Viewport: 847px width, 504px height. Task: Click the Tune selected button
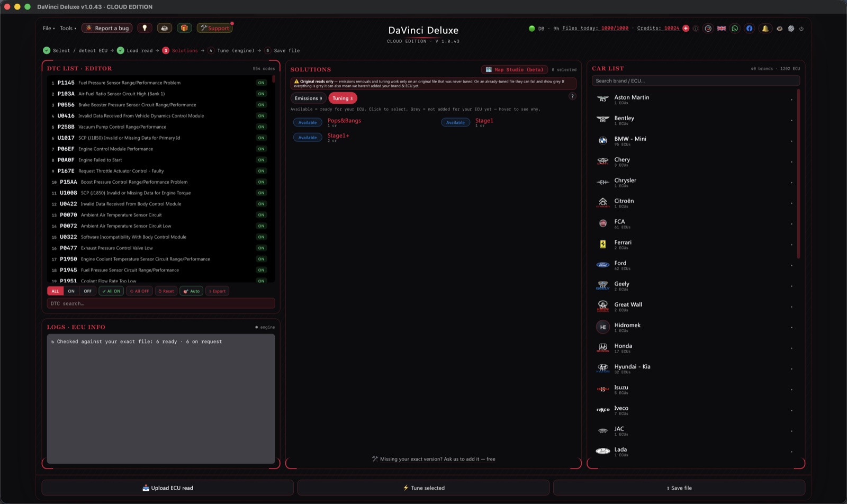coord(424,488)
